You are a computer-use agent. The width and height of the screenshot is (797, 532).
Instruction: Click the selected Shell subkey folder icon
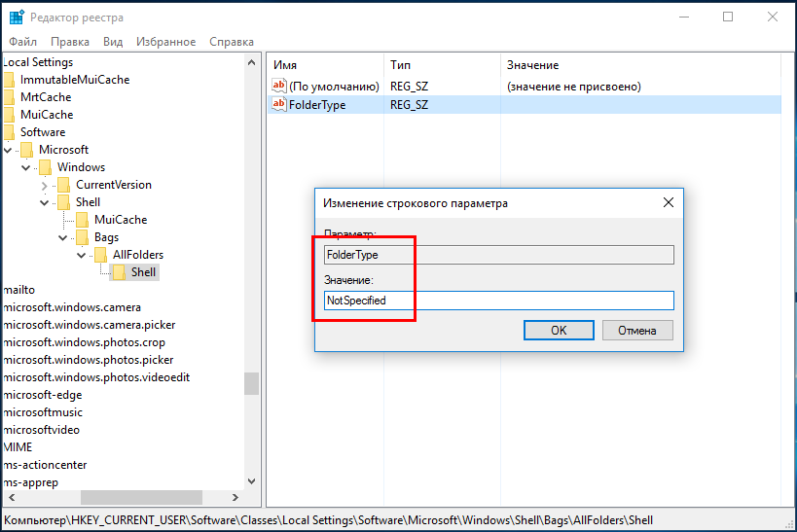[120, 272]
